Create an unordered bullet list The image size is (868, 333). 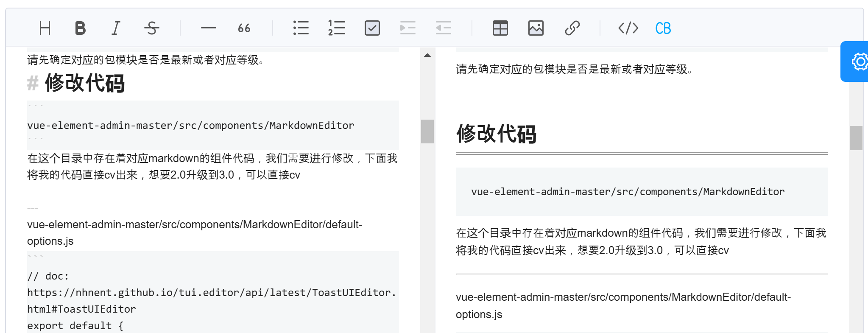click(x=301, y=28)
